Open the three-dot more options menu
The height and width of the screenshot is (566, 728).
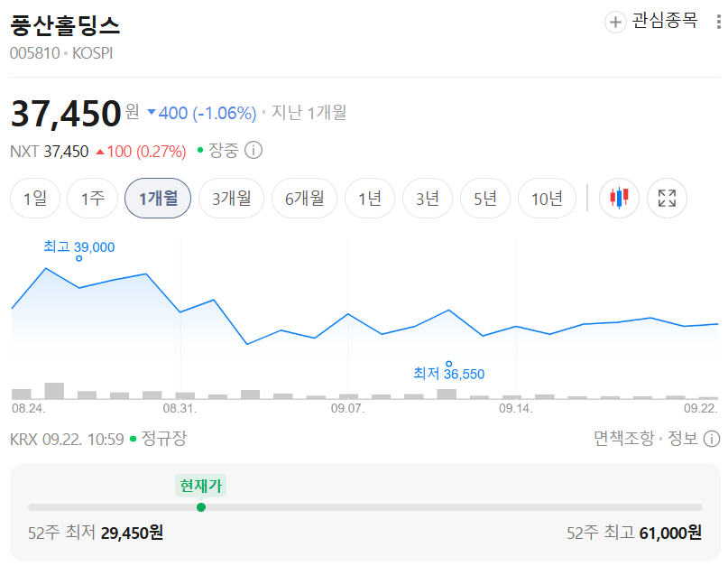(718, 22)
